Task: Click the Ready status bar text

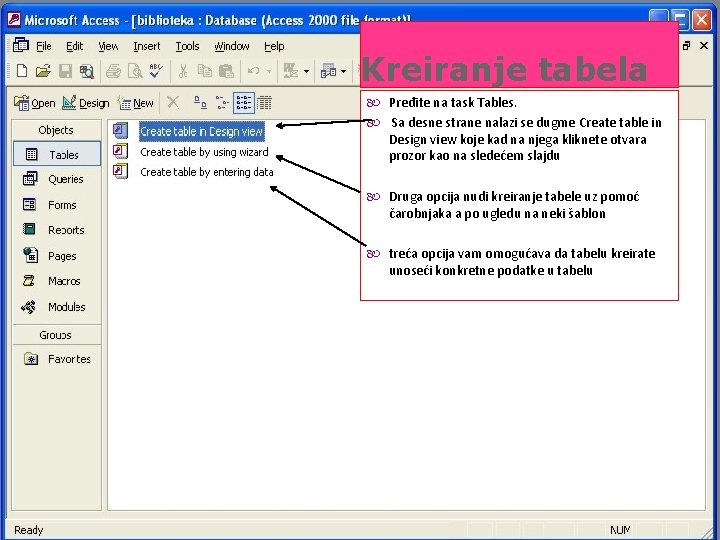Action: click(x=28, y=530)
